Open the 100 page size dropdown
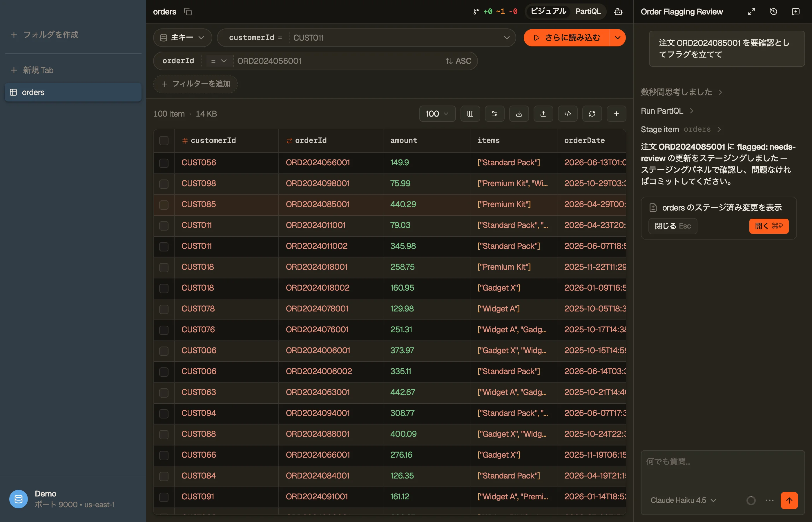 (x=437, y=114)
